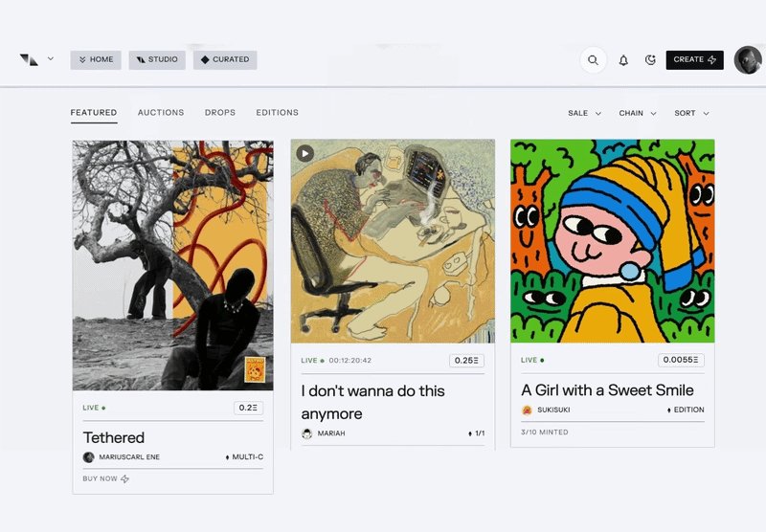Click the 00:12:20:42 auction countdown

[x=349, y=361]
